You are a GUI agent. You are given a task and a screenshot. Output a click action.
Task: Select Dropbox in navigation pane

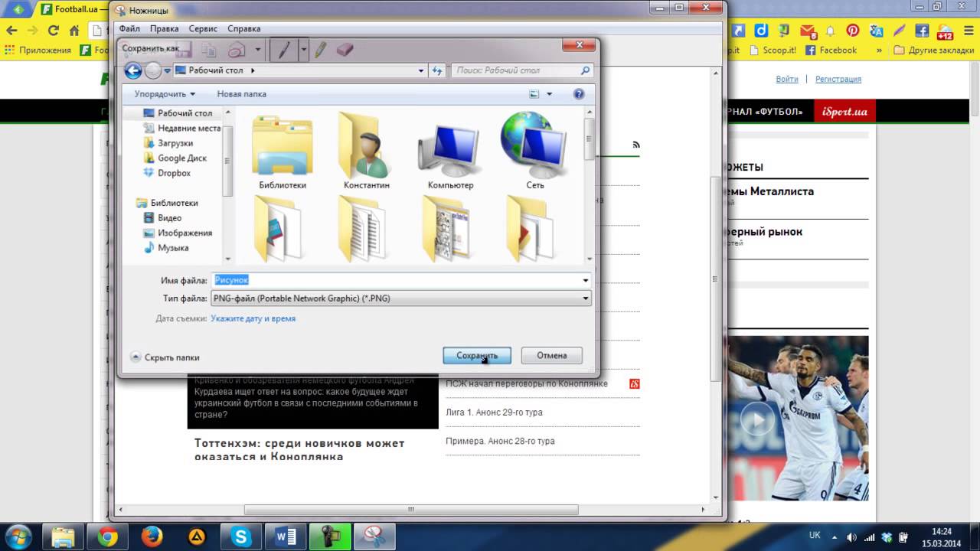tap(167, 173)
